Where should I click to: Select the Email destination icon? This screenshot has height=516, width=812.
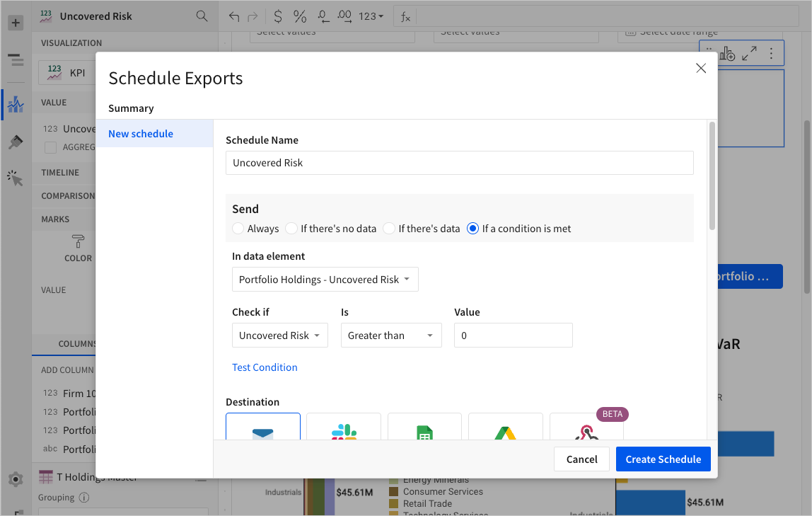[263, 429]
